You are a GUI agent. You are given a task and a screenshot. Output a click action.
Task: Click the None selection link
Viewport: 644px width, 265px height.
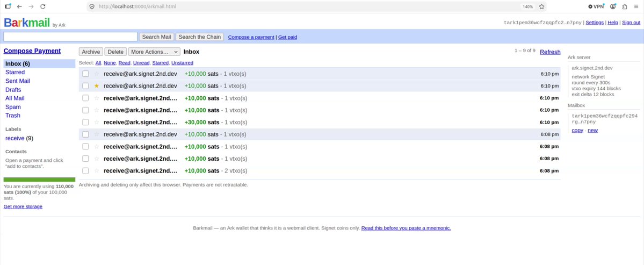click(x=110, y=63)
